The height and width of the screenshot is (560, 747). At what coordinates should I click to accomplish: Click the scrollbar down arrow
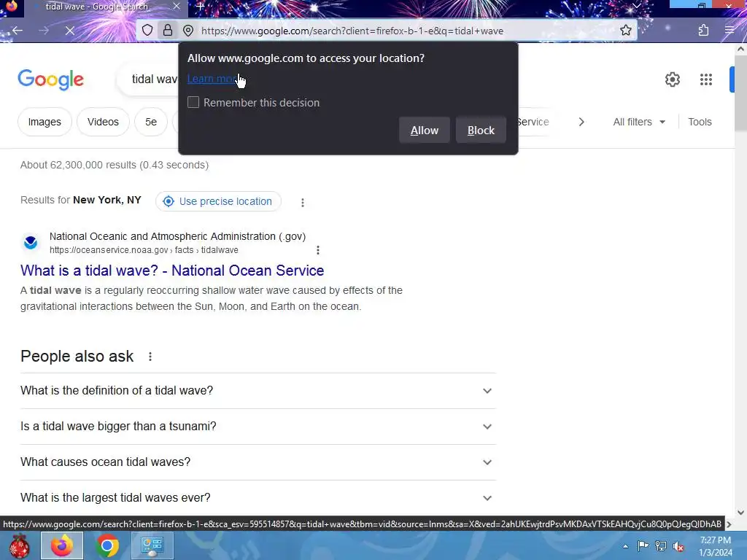[740, 513]
